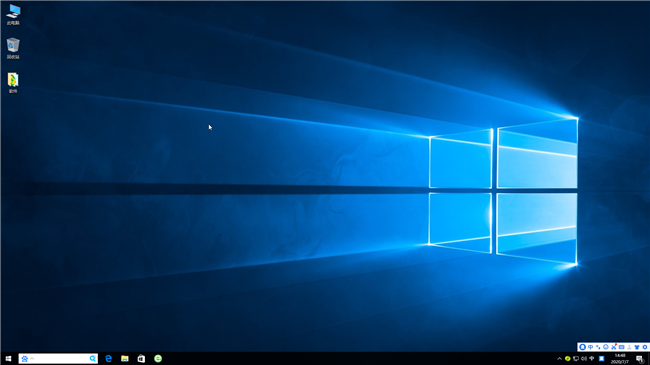Click the Baidu search box on taskbar
The height and width of the screenshot is (365, 650).
[58, 359]
